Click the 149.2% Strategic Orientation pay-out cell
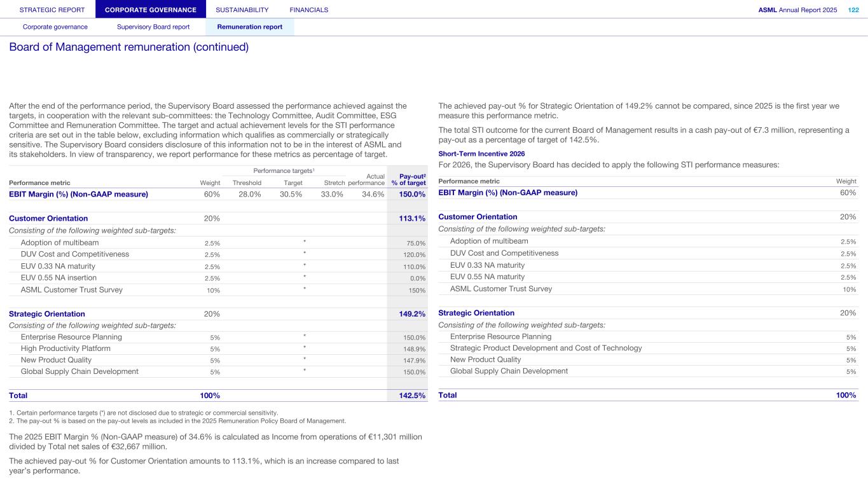Image resolution: width=868 pixels, height=489 pixels. tap(411, 313)
